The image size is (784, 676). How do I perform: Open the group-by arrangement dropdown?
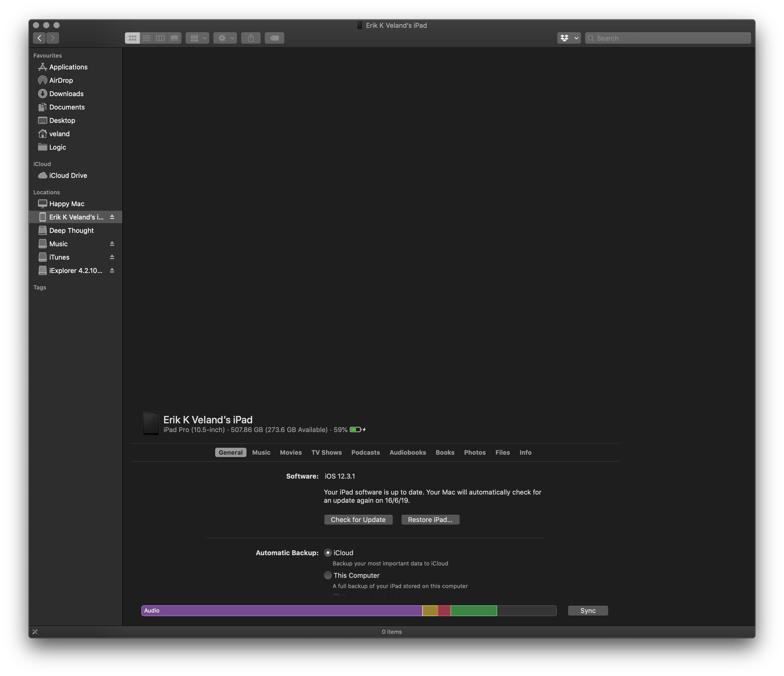pos(197,38)
